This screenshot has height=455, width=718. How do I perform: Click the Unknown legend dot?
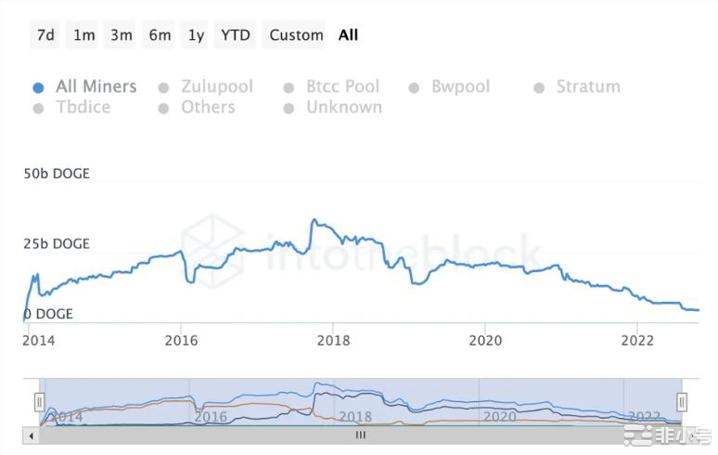289,107
